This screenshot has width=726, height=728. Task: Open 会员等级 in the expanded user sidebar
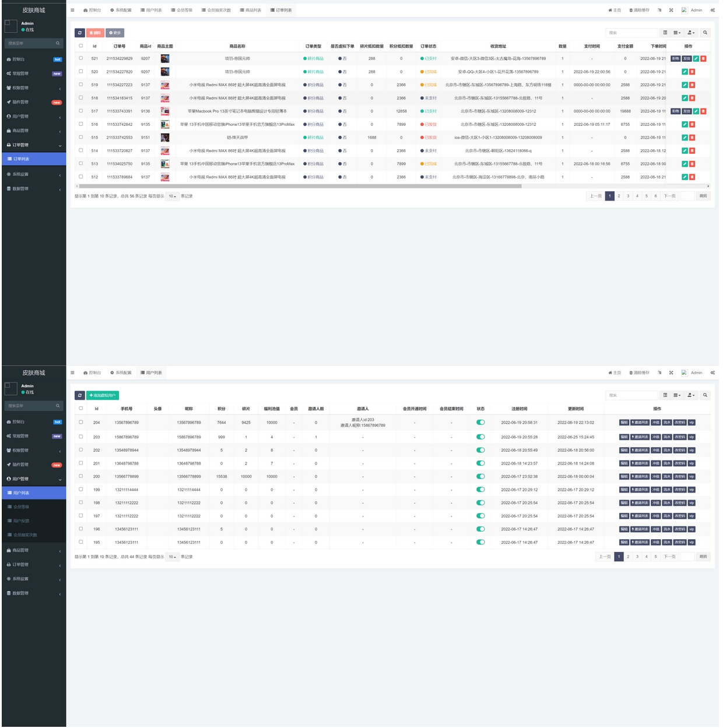point(22,507)
